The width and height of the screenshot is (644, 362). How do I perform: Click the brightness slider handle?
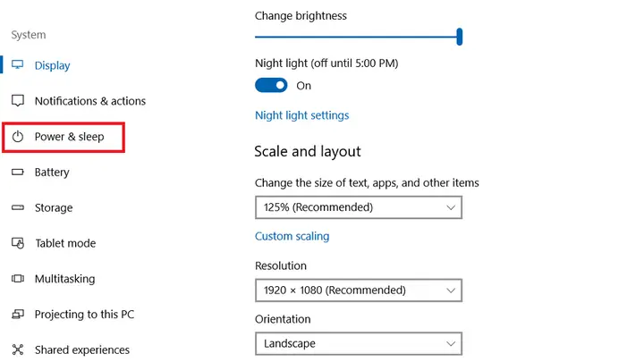[x=459, y=37]
